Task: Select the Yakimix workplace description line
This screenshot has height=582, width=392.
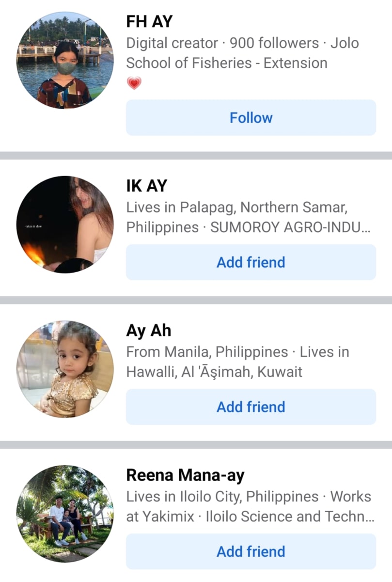Action: coord(251,517)
